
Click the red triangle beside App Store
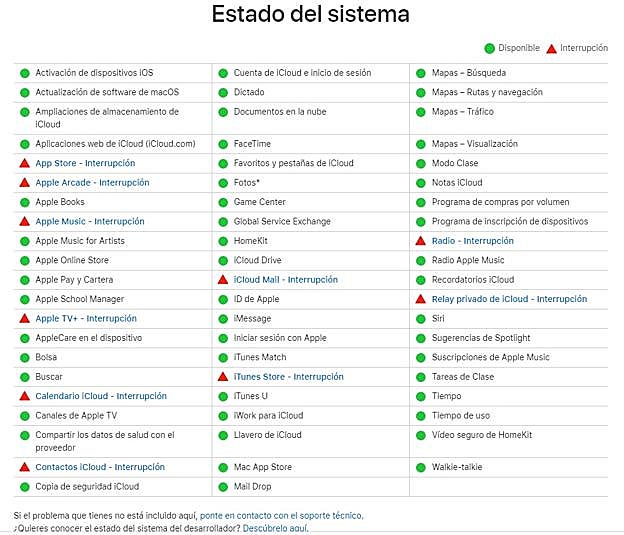[24, 163]
